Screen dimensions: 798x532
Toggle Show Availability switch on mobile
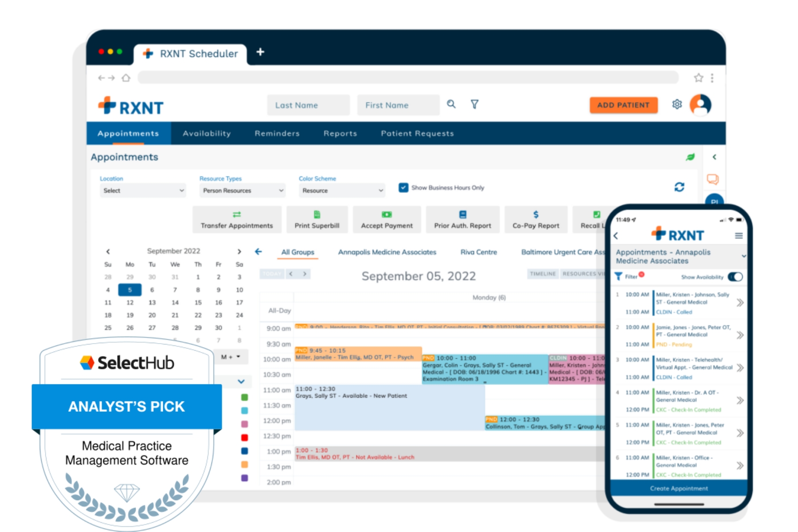pyautogui.click(x=735, y=277)
